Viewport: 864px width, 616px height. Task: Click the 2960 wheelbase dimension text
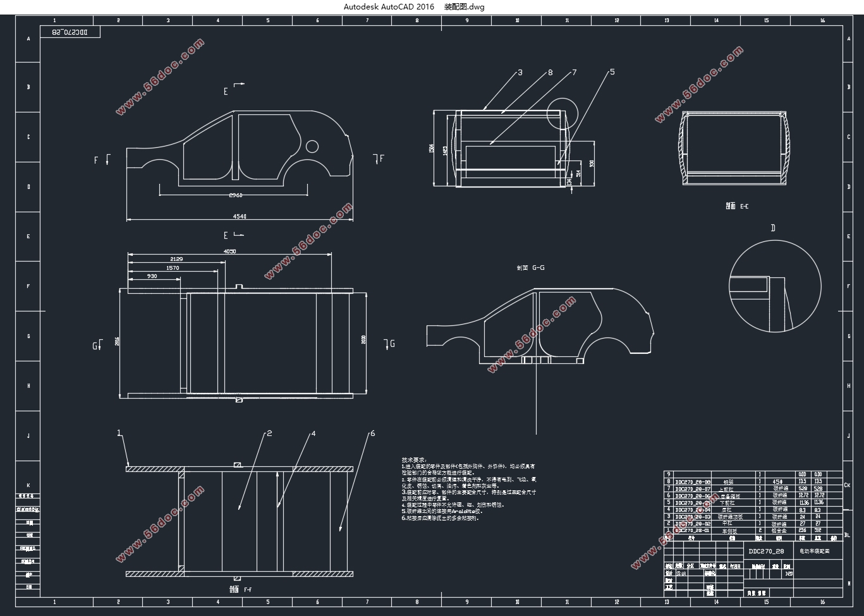pos(235,195)
